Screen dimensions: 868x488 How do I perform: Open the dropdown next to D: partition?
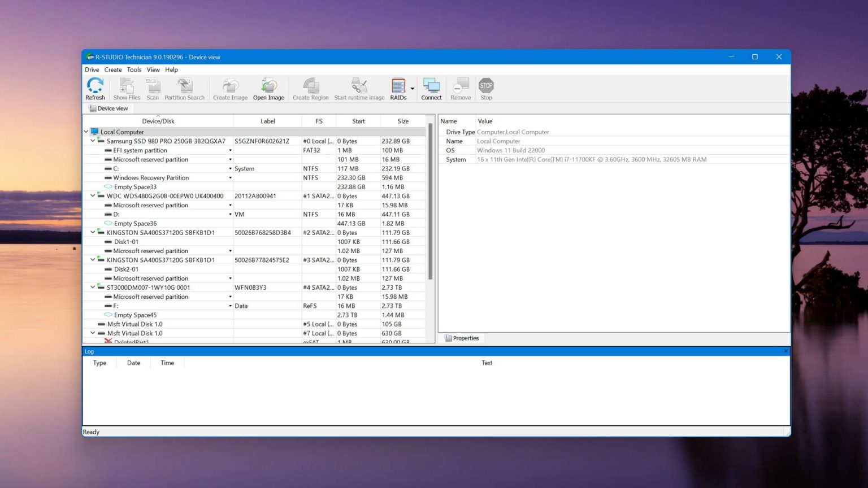231,214
